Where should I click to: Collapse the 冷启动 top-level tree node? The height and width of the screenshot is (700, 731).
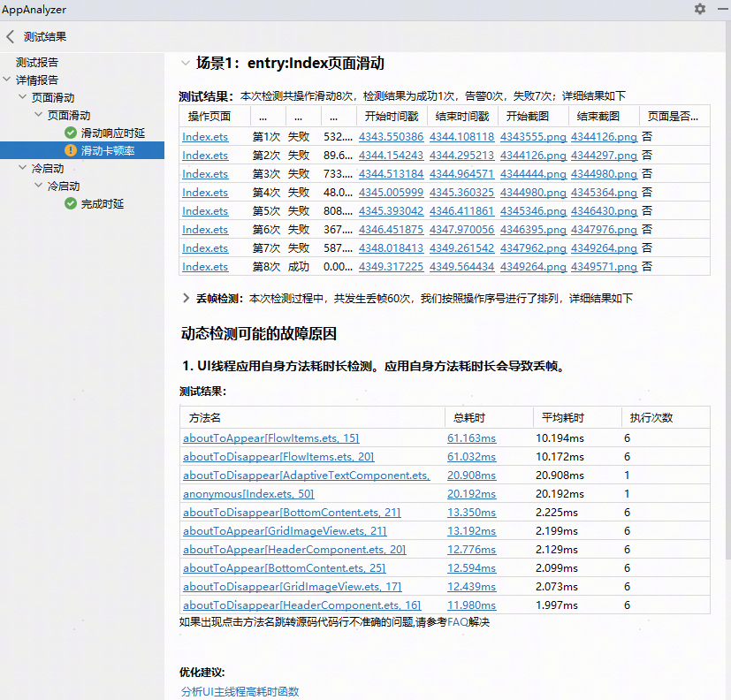(x=23, y=168)
